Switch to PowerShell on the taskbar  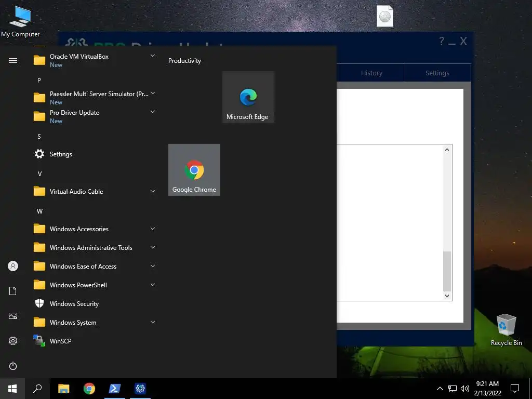tap(115, 389)
